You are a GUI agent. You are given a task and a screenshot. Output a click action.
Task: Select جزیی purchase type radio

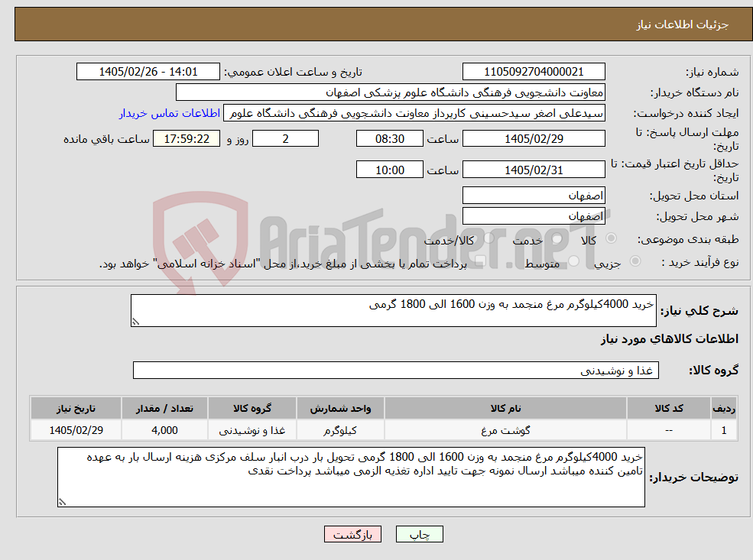(635, 261)
